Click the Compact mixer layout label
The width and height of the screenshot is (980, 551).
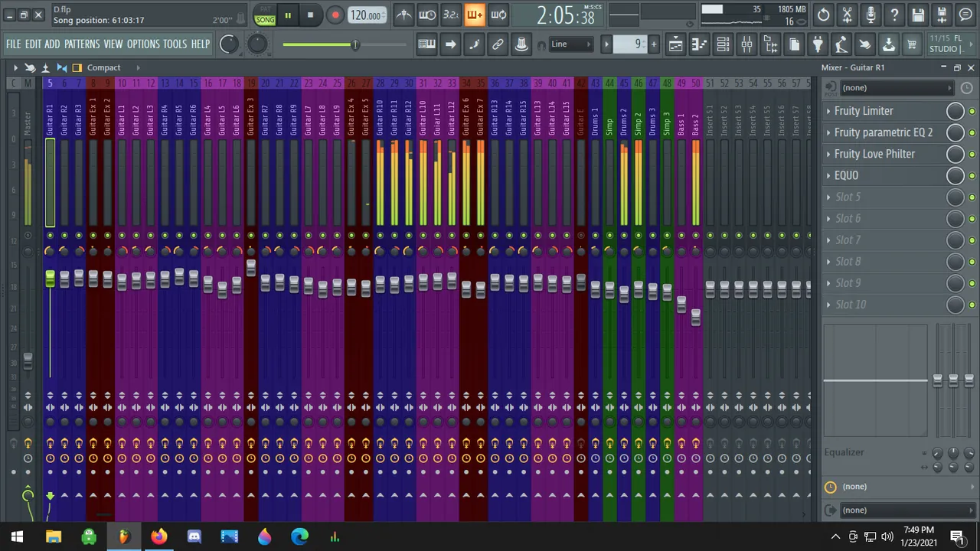coord(103,67)
